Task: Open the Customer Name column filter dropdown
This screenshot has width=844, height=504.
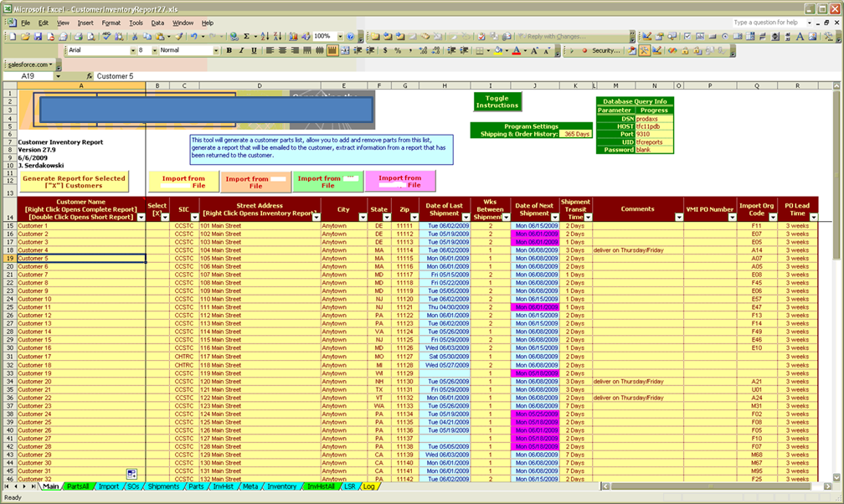Action: [x=141, y=217]
